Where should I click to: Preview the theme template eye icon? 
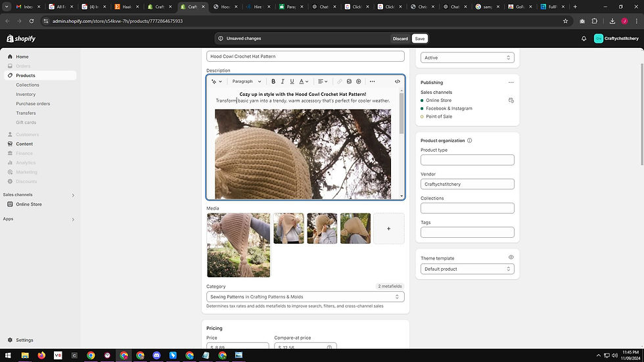coord(511,258)
